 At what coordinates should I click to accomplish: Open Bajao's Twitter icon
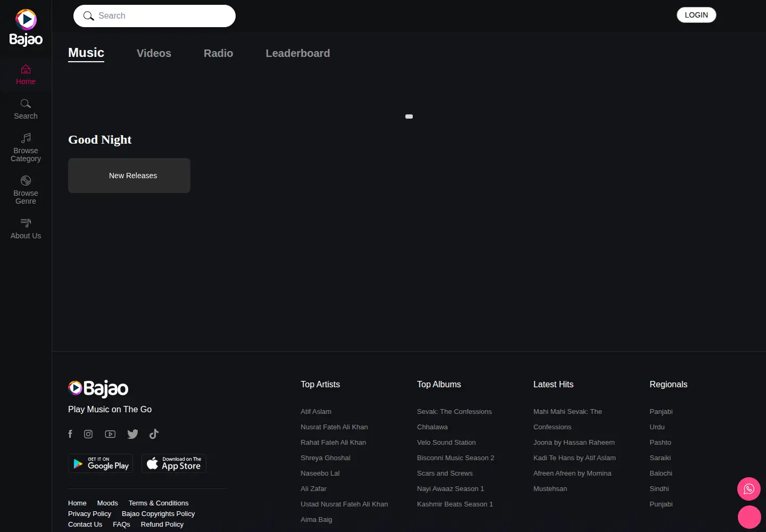coord(132,434)
